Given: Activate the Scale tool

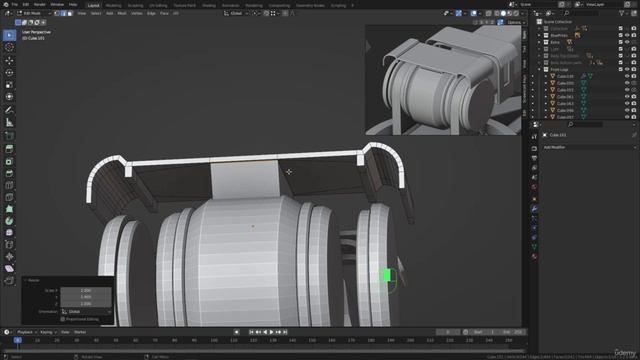Looking at the screenshot, I should tap(9, 85).
